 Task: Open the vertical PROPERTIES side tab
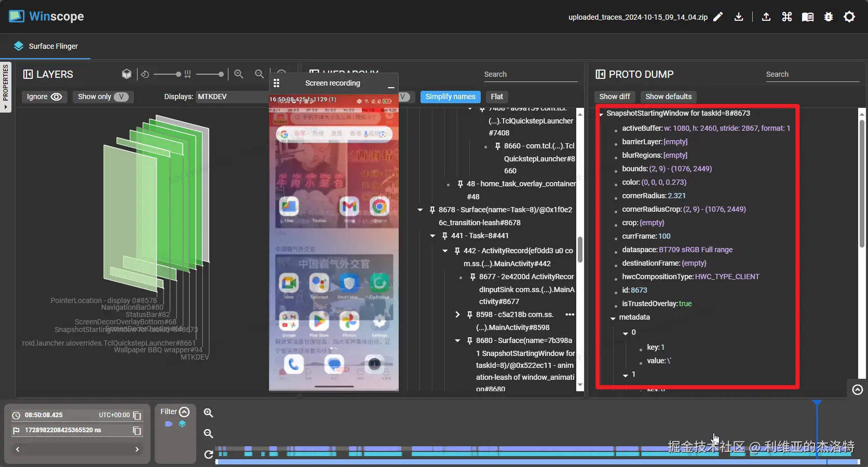[6, 86]
